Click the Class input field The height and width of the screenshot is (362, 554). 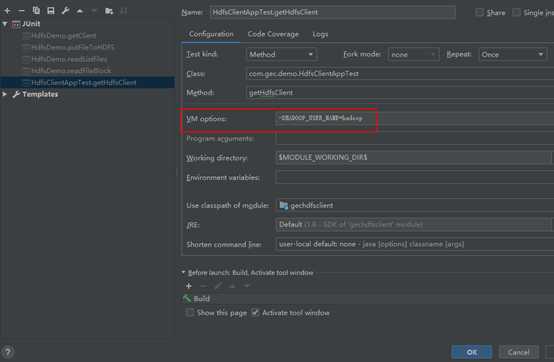(x=400, y=74)
